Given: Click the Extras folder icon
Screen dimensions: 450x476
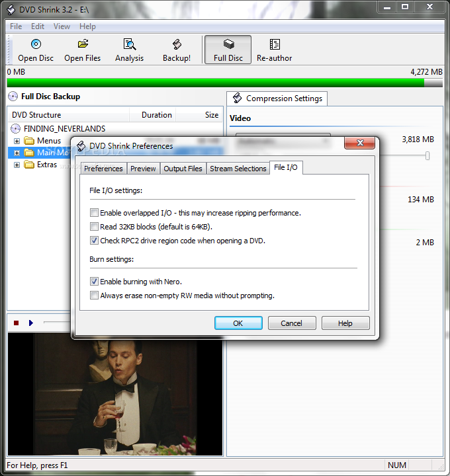Looking at the screenshot, I should point(29,165).
